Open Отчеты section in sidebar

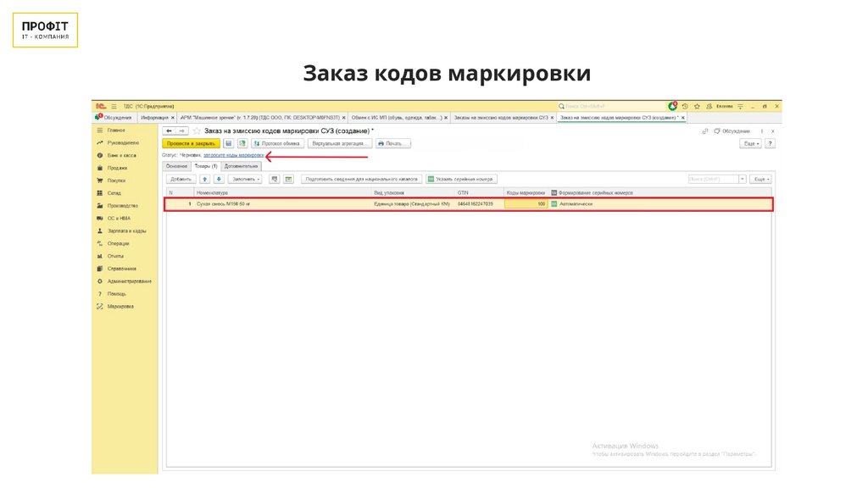coord(115,256)
